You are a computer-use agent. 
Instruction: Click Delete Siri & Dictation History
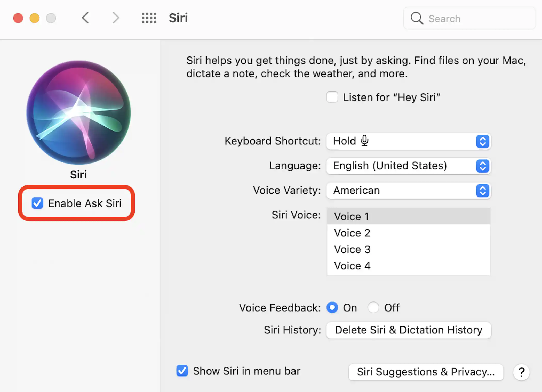point(408,330)
